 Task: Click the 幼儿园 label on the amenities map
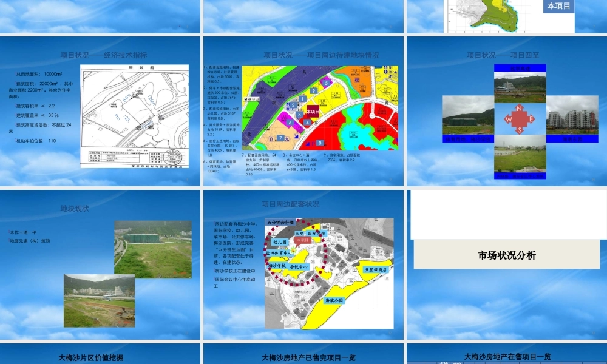[x=279, y=242]
